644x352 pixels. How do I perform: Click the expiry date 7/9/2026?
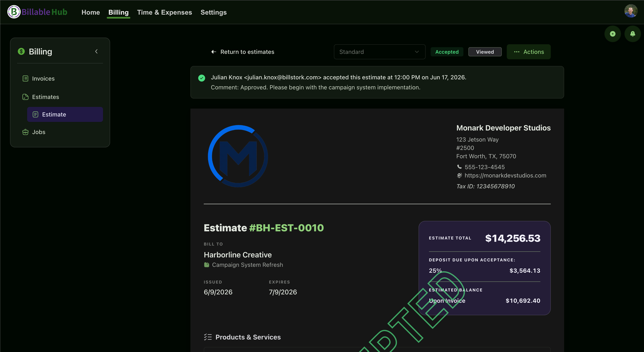(283, 292)
